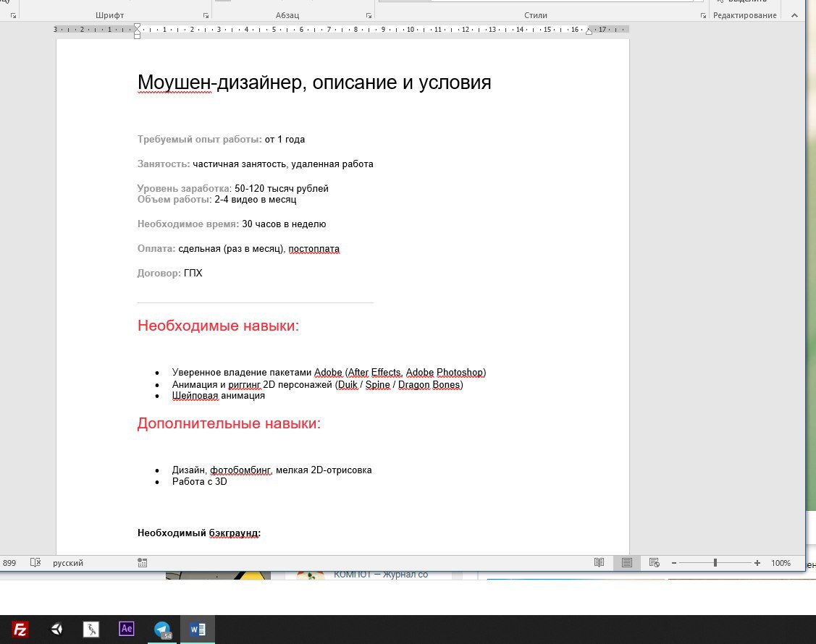Click the русский language indicator
This screenshot has height=644, width=816.
[x=67, y=563]
